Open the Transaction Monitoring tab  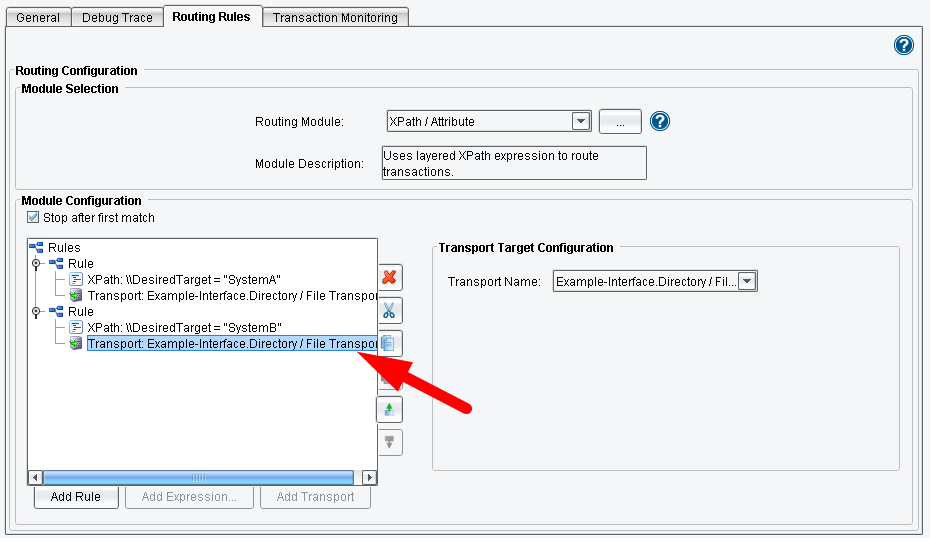point(335,17)
